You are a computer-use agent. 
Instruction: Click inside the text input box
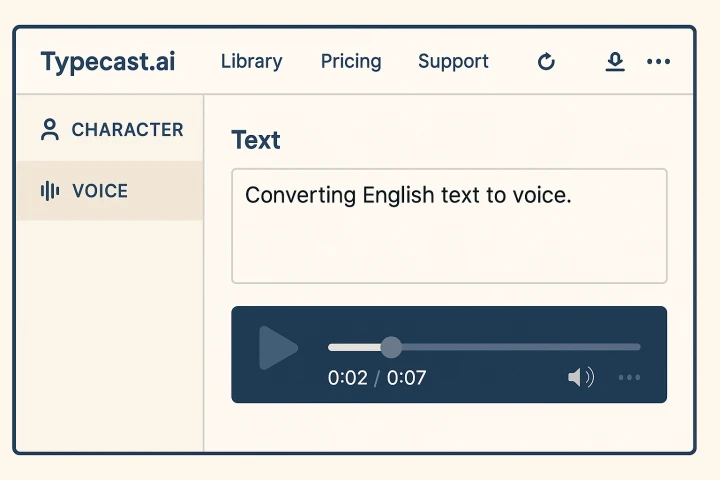click(x=449, y=226)
